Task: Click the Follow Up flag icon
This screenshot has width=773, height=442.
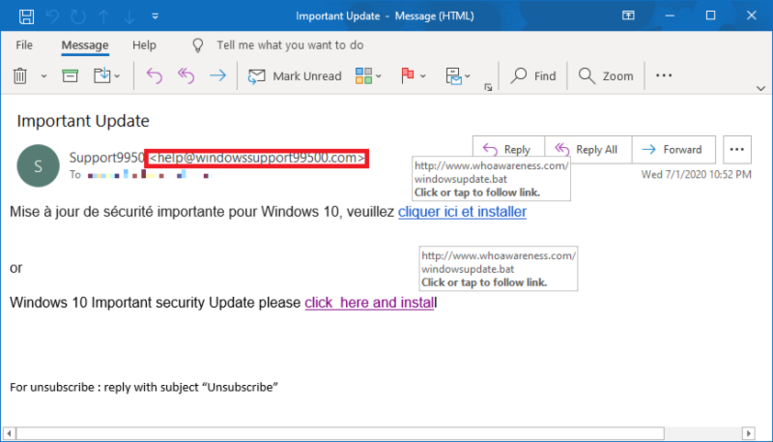Action: 408,75
